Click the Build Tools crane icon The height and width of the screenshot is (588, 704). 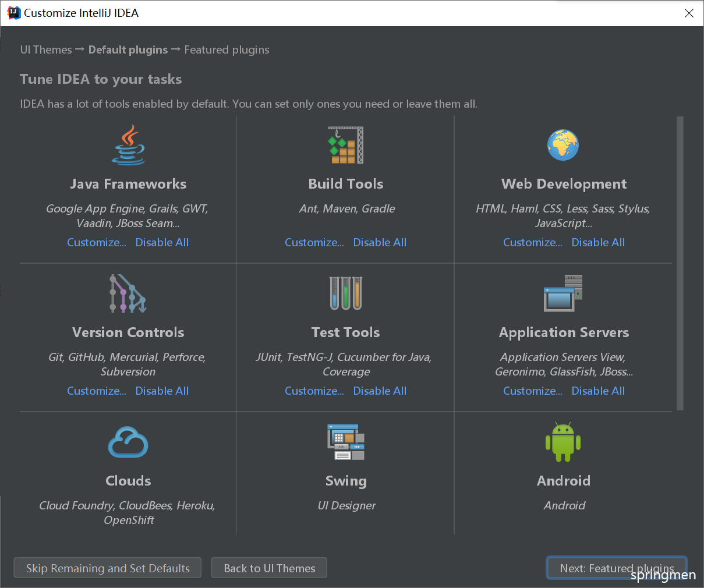[346, 145]
